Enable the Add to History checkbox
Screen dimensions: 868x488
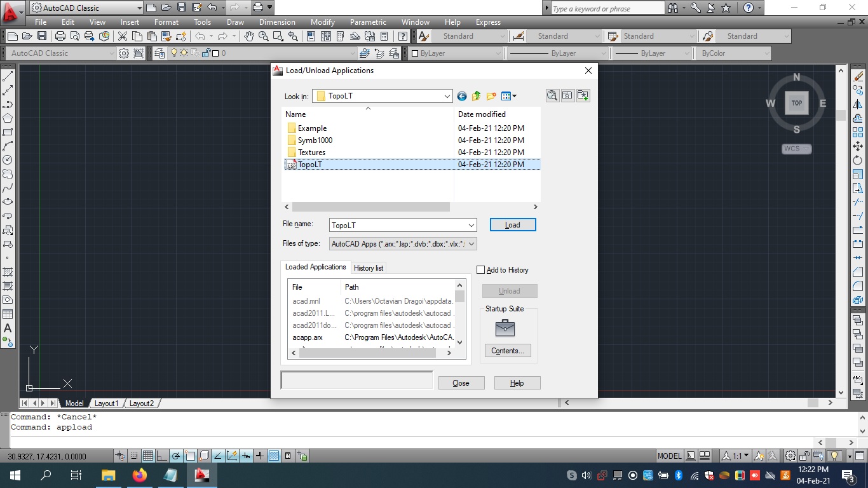pyautogui.click(x=481, y=270)
